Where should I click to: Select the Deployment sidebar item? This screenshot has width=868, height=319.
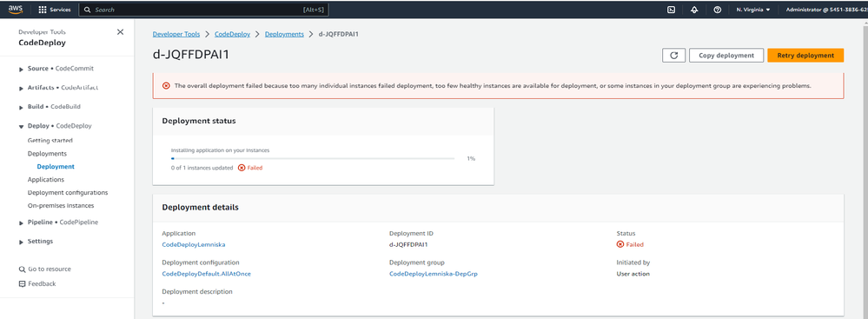[x=56, y=166]
